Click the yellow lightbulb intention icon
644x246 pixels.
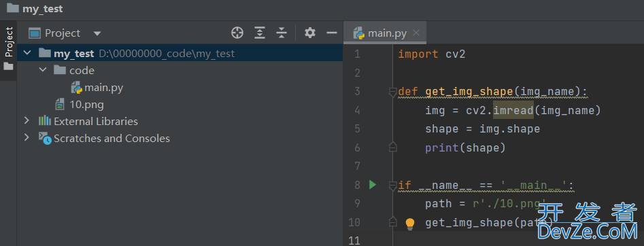click(x=410, y=224)
